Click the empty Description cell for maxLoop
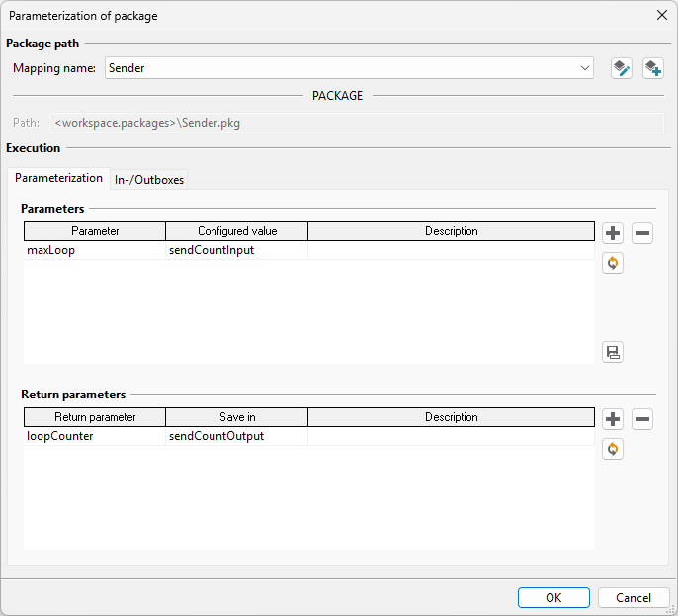Viewport: 678px width, 616px height. click(x=452, y=250)
